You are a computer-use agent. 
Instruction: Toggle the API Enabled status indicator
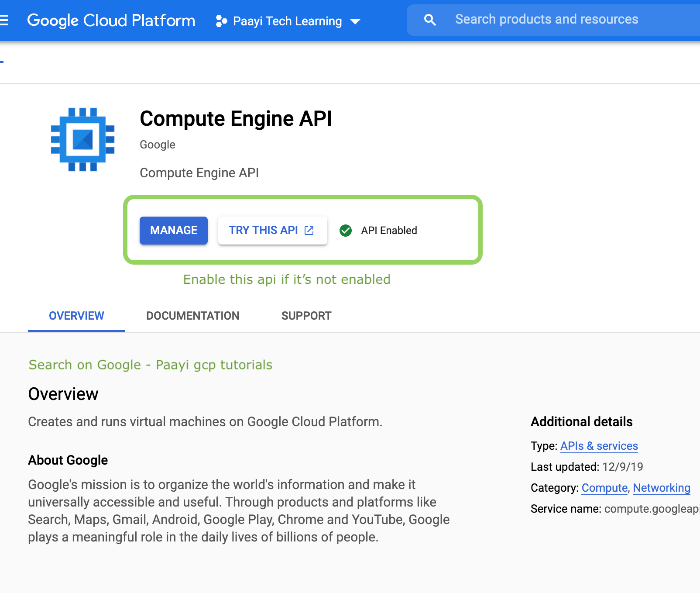(378, 231)
